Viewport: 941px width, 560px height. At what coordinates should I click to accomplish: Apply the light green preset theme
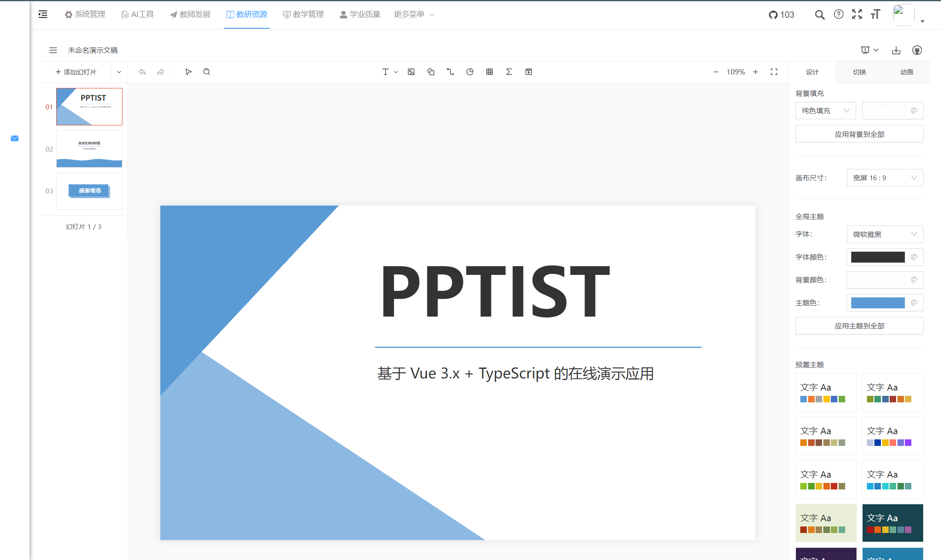click(x=826, y=523)
